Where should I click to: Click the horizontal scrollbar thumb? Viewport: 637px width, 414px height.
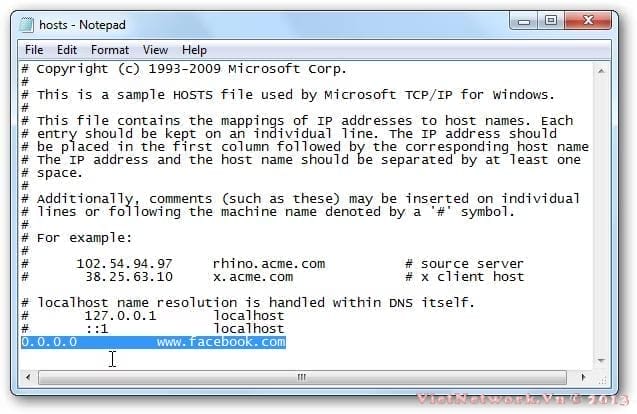coord(302,377)
